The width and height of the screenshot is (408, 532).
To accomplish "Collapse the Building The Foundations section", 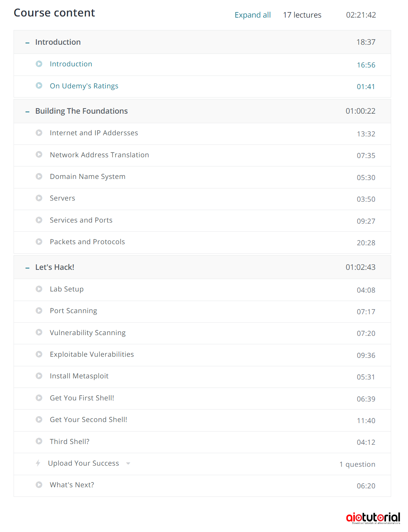I will pos(27,111).
